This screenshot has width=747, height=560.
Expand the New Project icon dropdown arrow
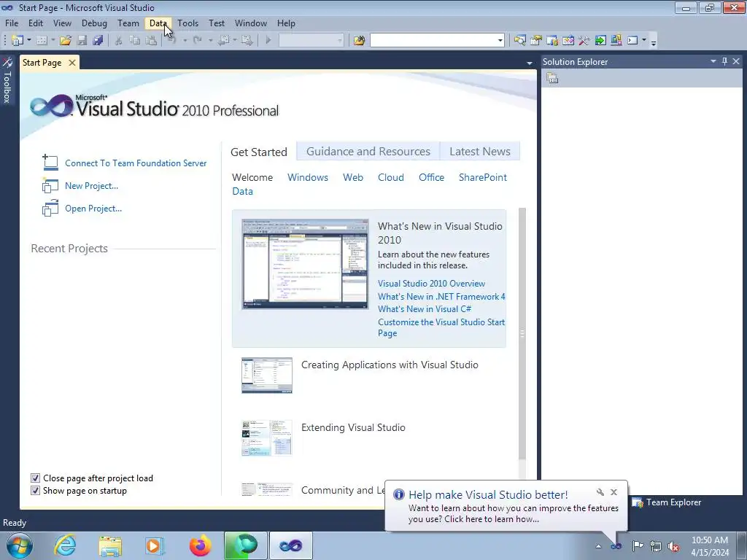29,41
